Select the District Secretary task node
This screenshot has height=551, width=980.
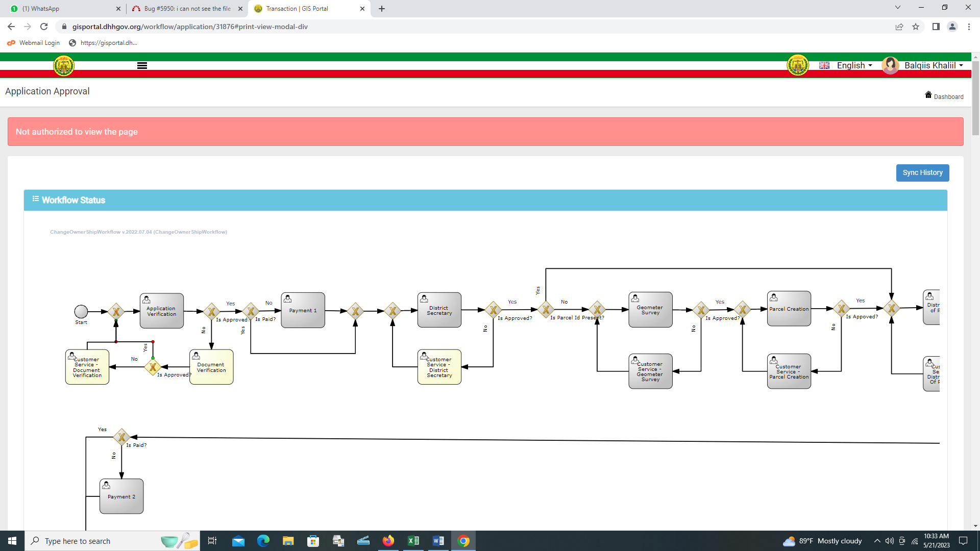tap(439, 310)
